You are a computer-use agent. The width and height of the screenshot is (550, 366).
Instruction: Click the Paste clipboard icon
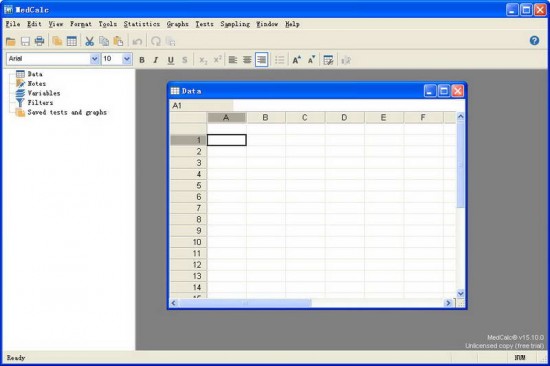119,41
